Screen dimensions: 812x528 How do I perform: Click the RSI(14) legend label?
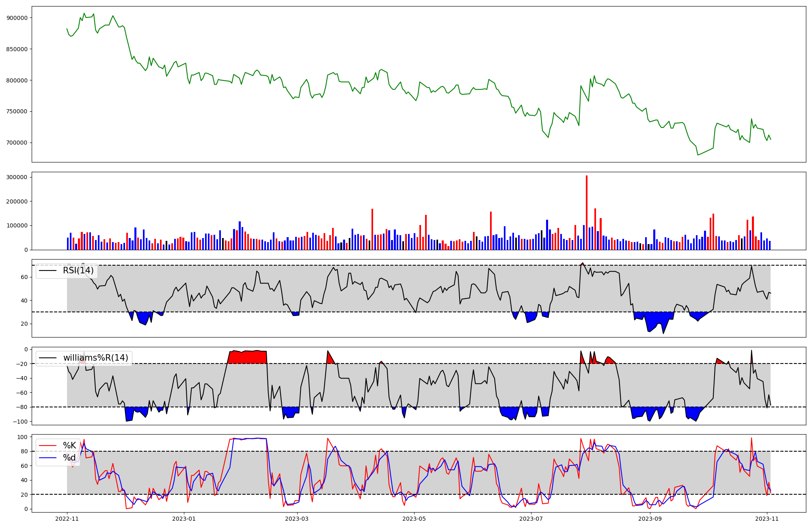[x=78, y=270]
